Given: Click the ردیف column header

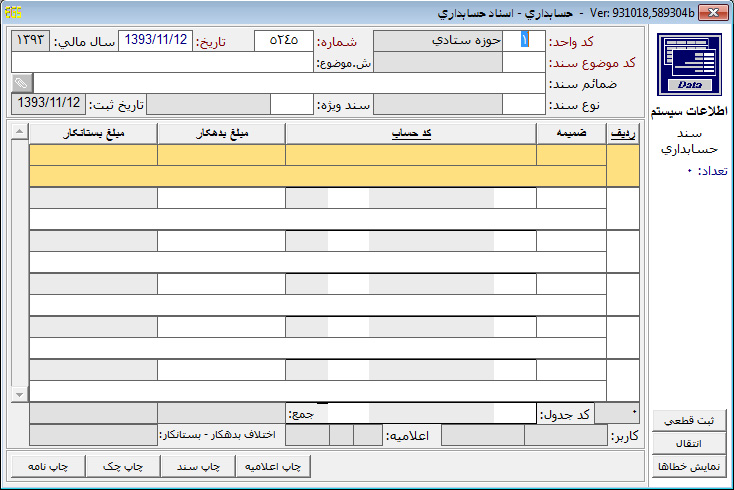Looking at the screenshot, I should tap(623, 133).
